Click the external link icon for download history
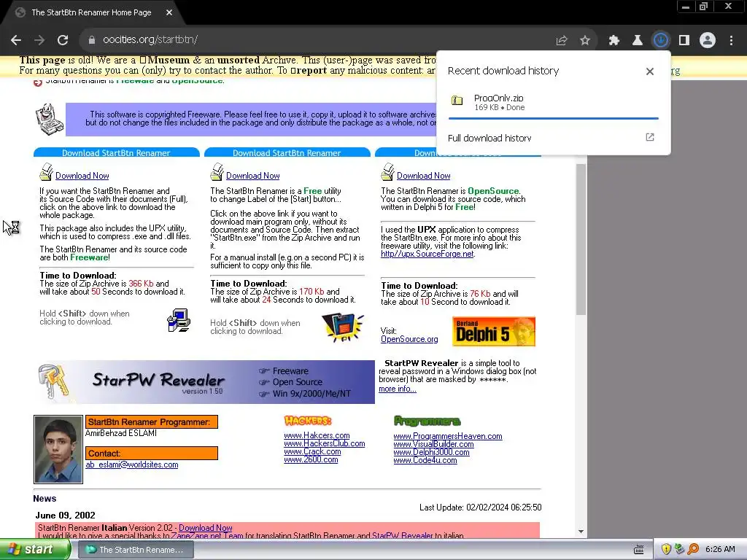 tap(650, 137)
